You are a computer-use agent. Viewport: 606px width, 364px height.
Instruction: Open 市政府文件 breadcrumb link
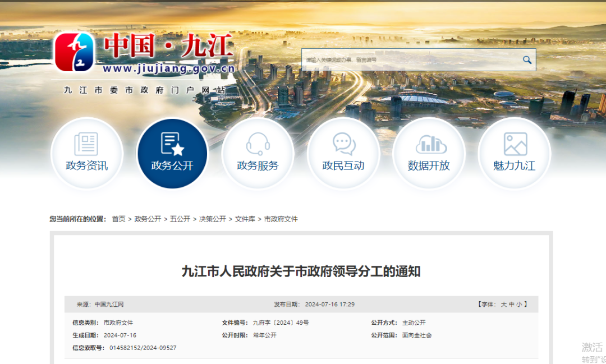pos(281,219)
